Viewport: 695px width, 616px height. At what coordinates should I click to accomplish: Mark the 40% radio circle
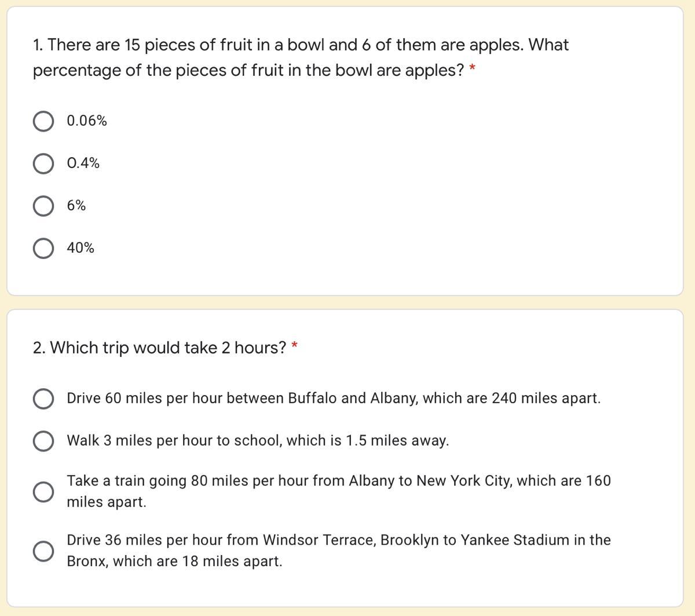(x=43, y=249)
